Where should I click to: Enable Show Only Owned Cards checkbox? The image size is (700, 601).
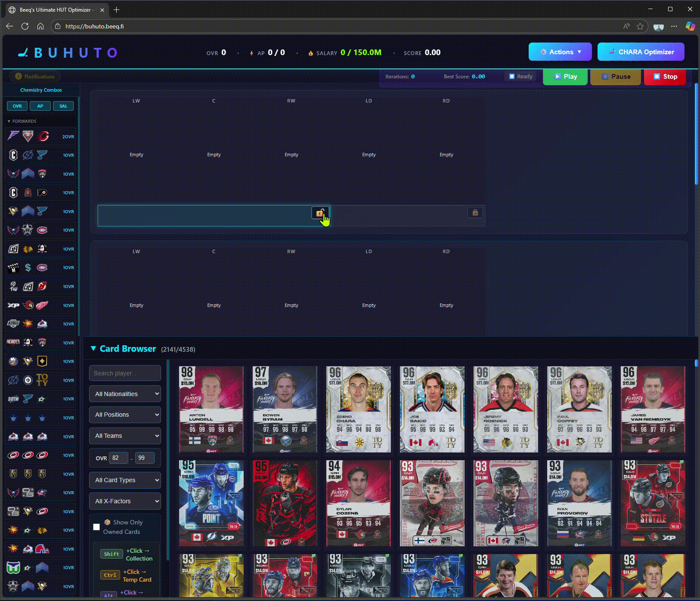[x=96, y=527]
